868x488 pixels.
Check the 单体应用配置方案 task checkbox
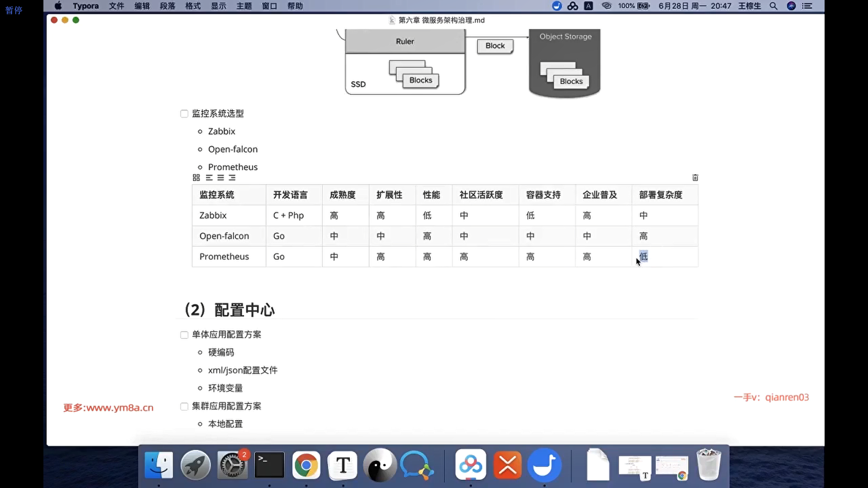pos(184,335)
